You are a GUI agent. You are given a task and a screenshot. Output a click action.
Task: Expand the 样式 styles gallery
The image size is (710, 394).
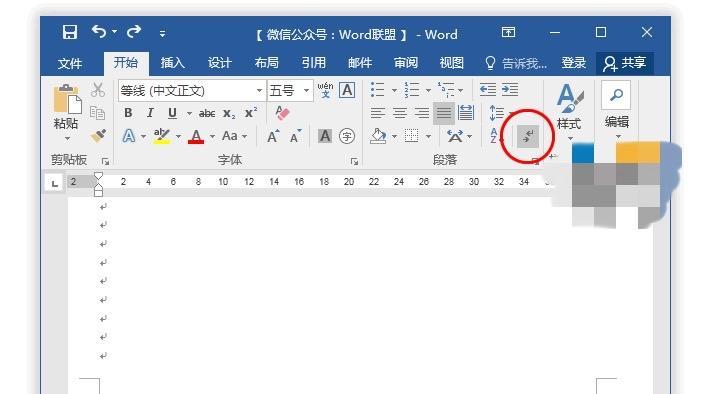click(569, 112)
